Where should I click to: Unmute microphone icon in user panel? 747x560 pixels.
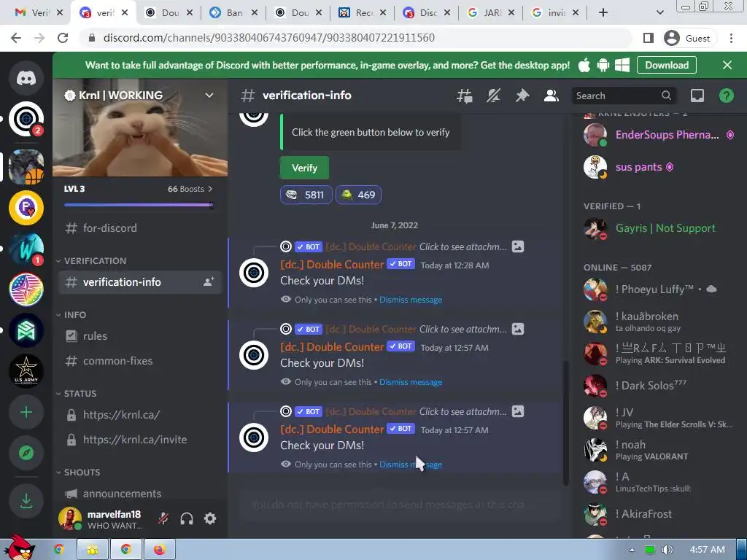click(163, 518)
